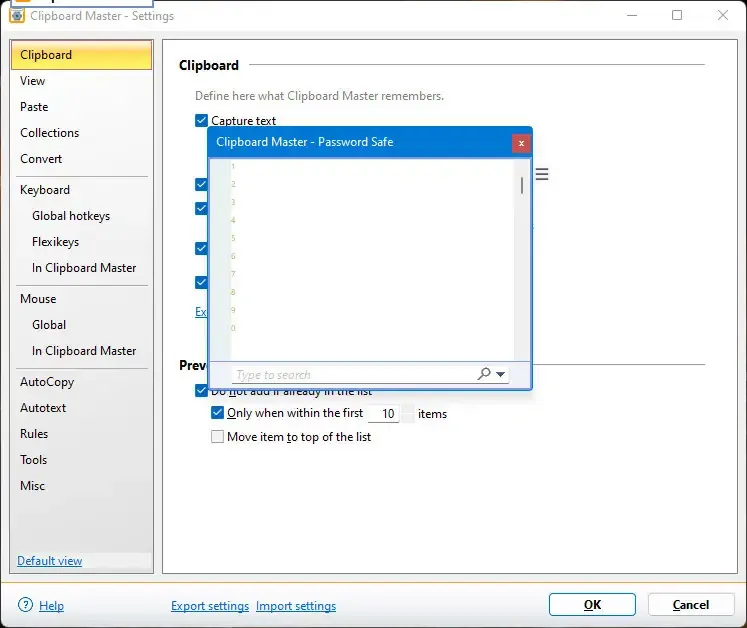Open the Mouse settings category
747x628 pixels.
(81, 299)
